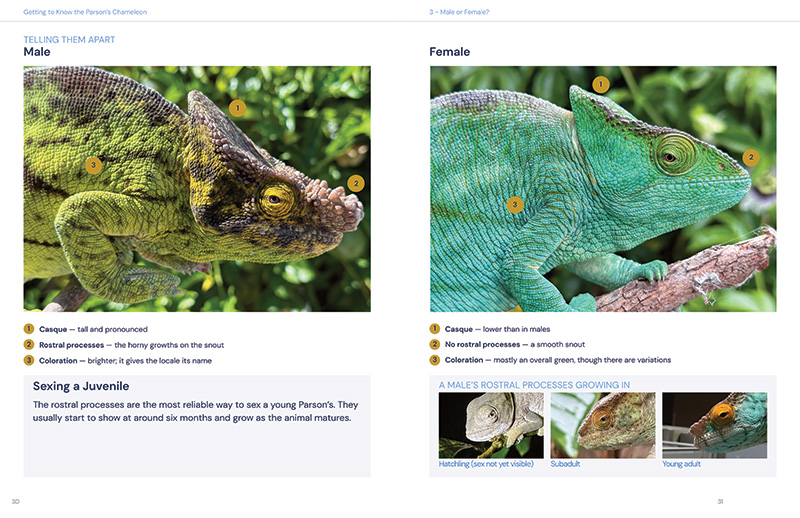Click the 'Sexing a Juvenile' heading
Screen dimensions: 800x518
pyautogui.click(x=81, y=386)
